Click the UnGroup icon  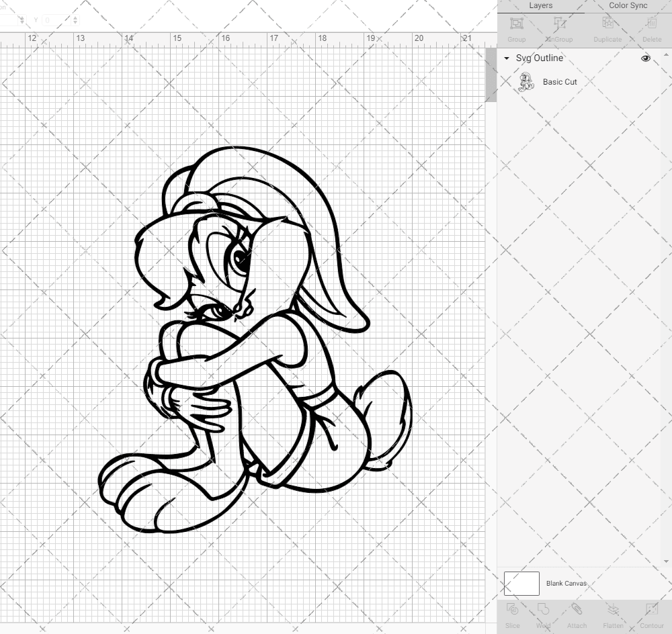click(x=559, y=24)
